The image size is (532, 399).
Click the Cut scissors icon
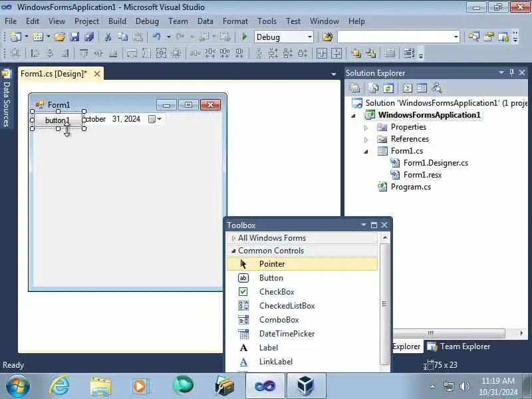[108, 37]
